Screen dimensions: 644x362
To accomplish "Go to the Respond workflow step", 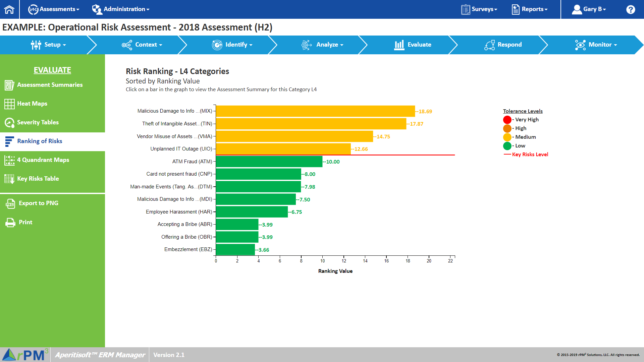I will click(503, 45).
